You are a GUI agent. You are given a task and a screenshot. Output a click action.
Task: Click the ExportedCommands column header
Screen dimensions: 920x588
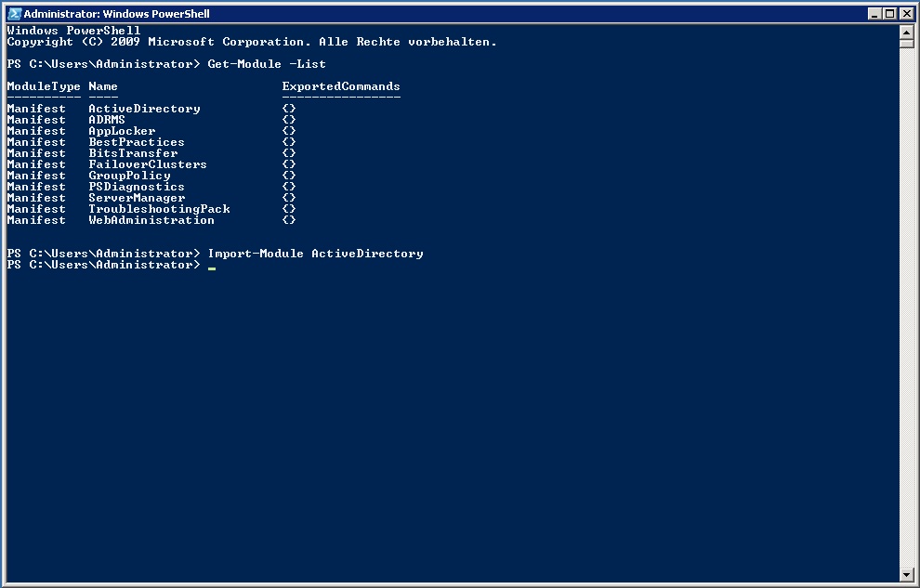tap(340, 85)
